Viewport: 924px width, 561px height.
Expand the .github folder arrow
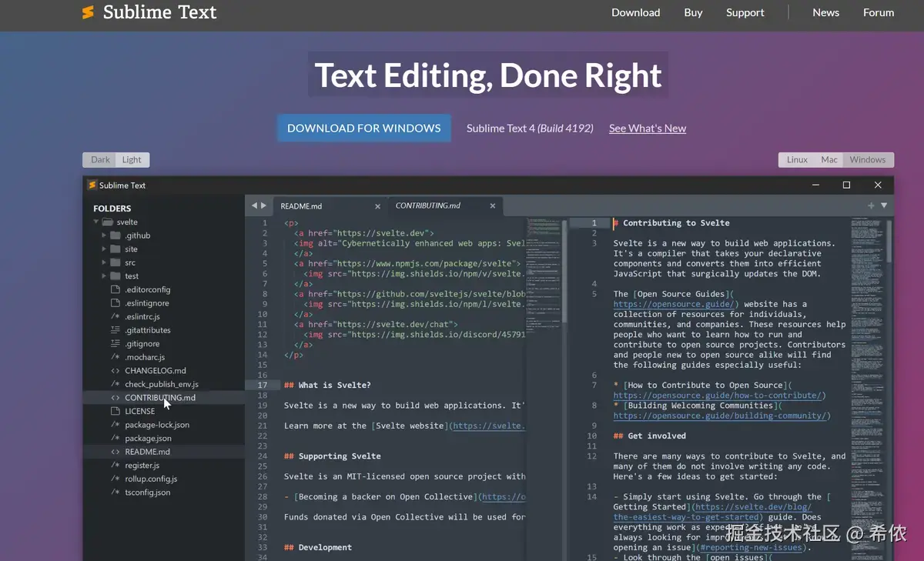coord(104,235)
